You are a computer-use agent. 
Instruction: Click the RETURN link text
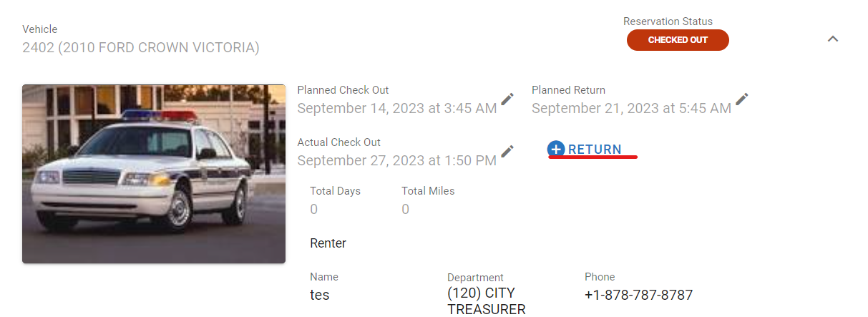point(595,150)
